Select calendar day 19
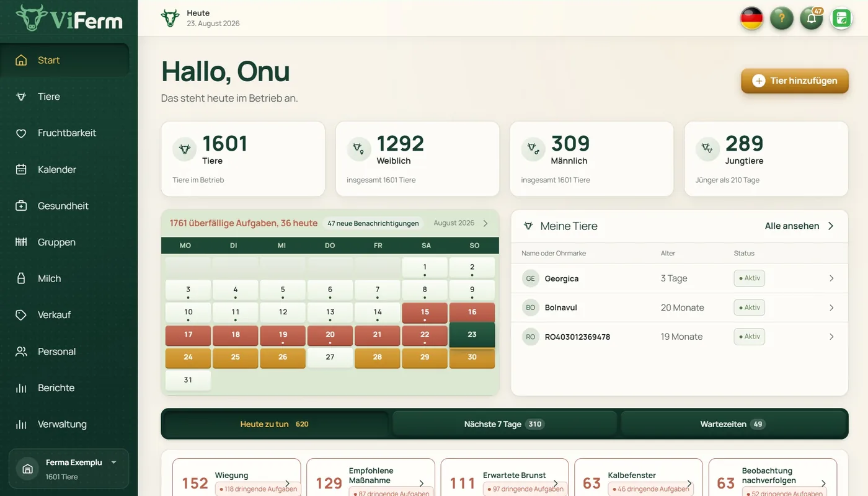This screenshot has width=868, height=496. 283,335
